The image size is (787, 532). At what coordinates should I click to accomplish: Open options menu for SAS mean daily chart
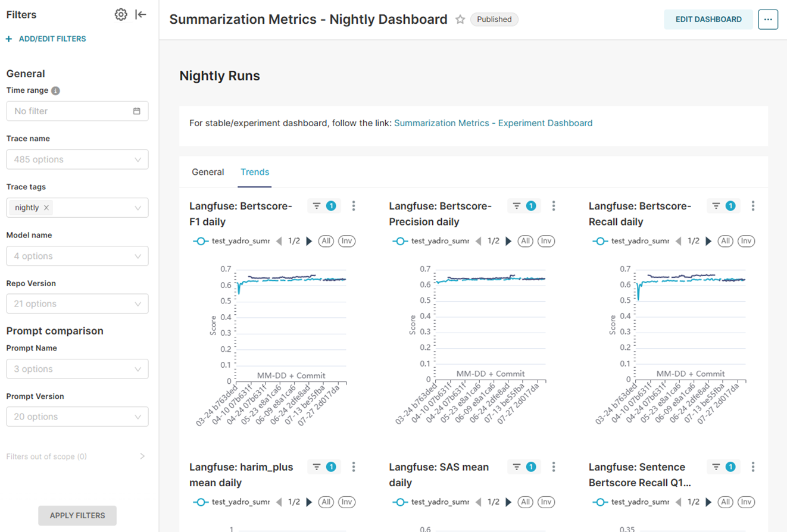(x=554, y=467)
